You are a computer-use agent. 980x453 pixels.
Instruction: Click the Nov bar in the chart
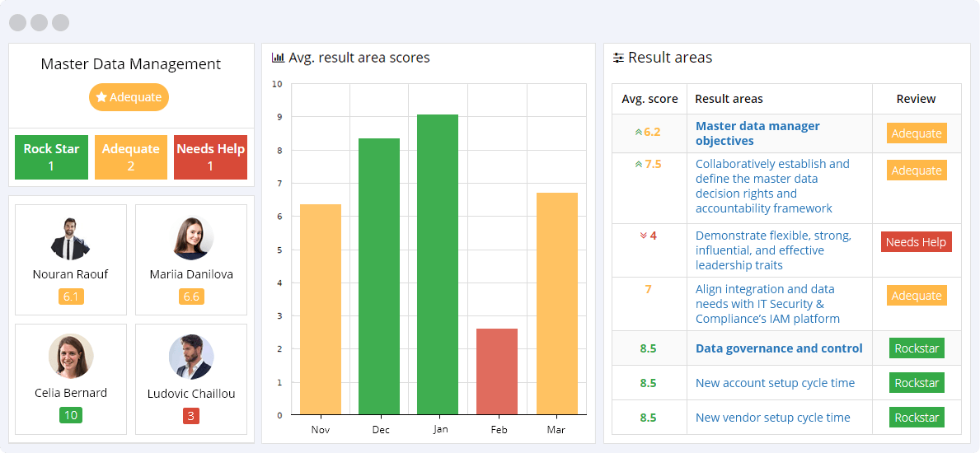[321, 310]
